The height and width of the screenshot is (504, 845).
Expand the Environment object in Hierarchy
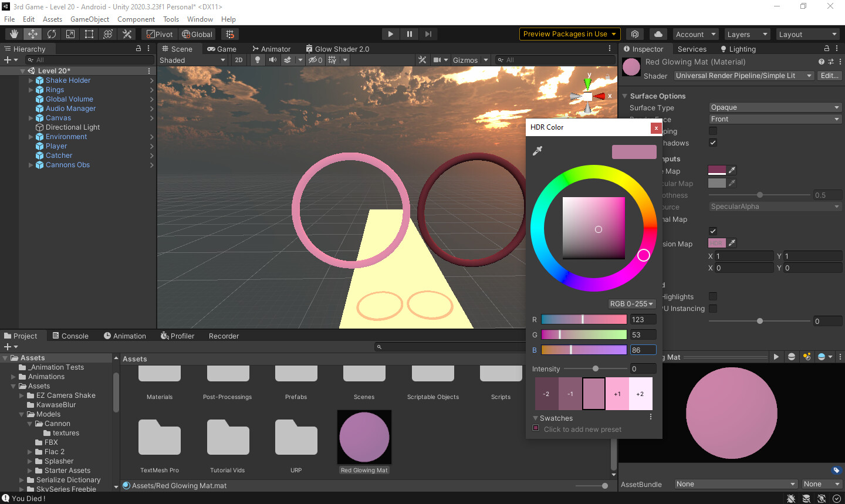click(31, 136)
